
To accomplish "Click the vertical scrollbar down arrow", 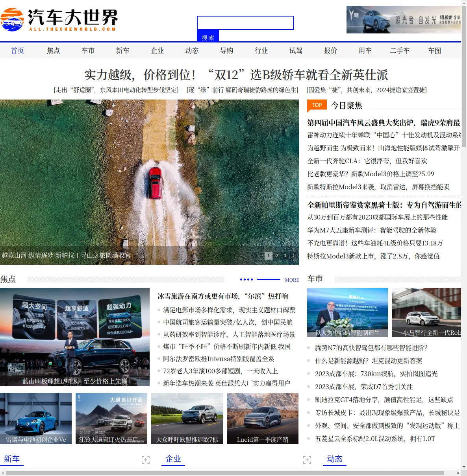I will 464,467.
